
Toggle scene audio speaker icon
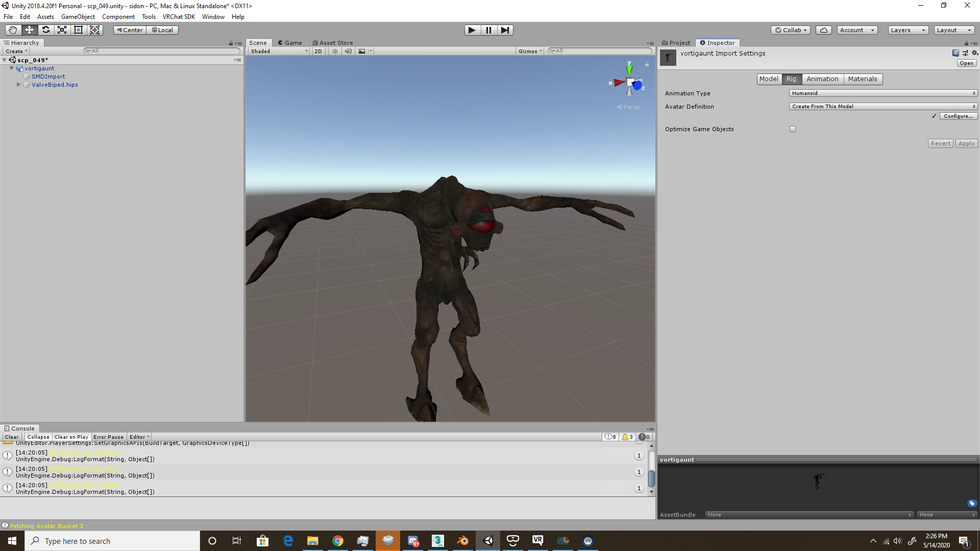click(348, 51)
